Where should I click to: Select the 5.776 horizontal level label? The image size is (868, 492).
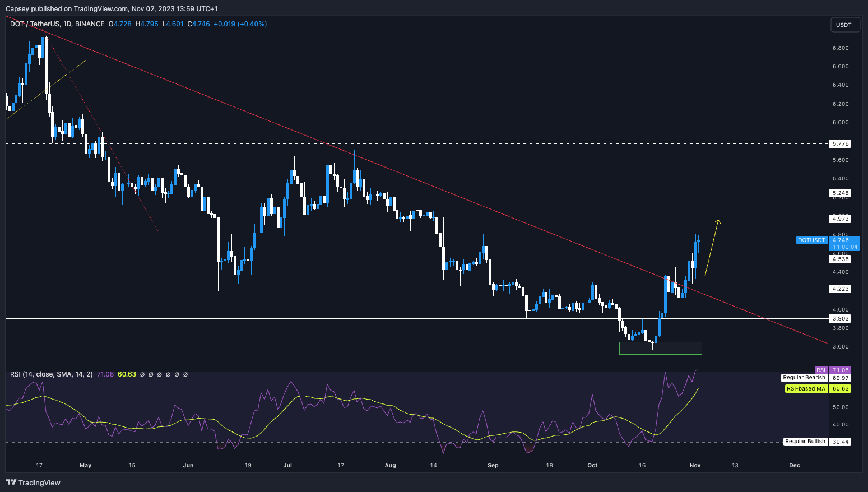point(841,144)
